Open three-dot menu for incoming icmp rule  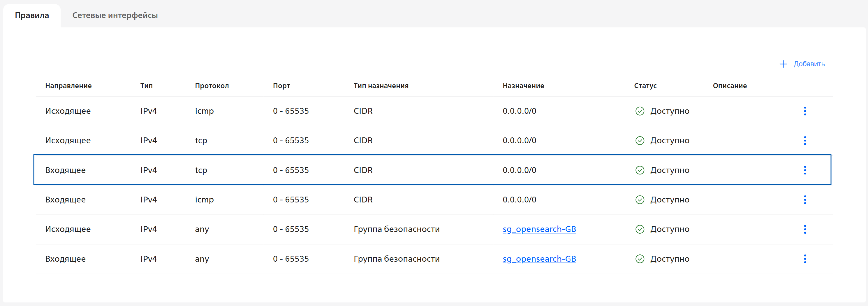click(805, 200)
